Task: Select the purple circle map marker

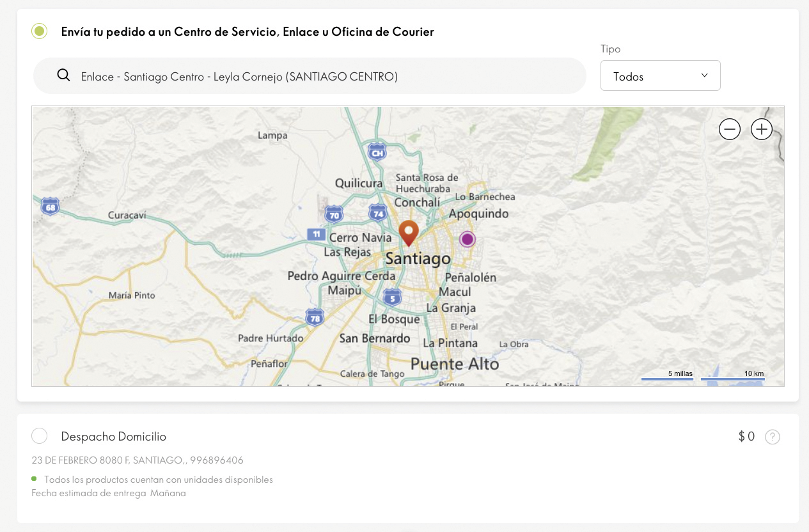Action: (x=467, y=239)
